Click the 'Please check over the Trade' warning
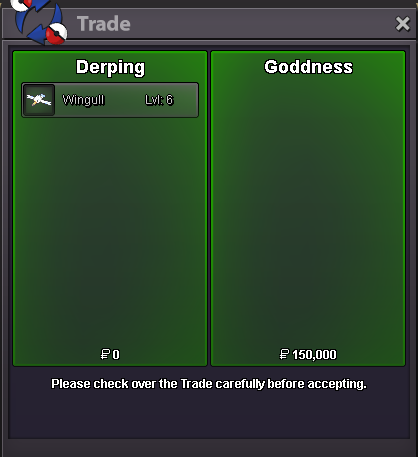Screen dimensions: 418x457 click(209, 384)
